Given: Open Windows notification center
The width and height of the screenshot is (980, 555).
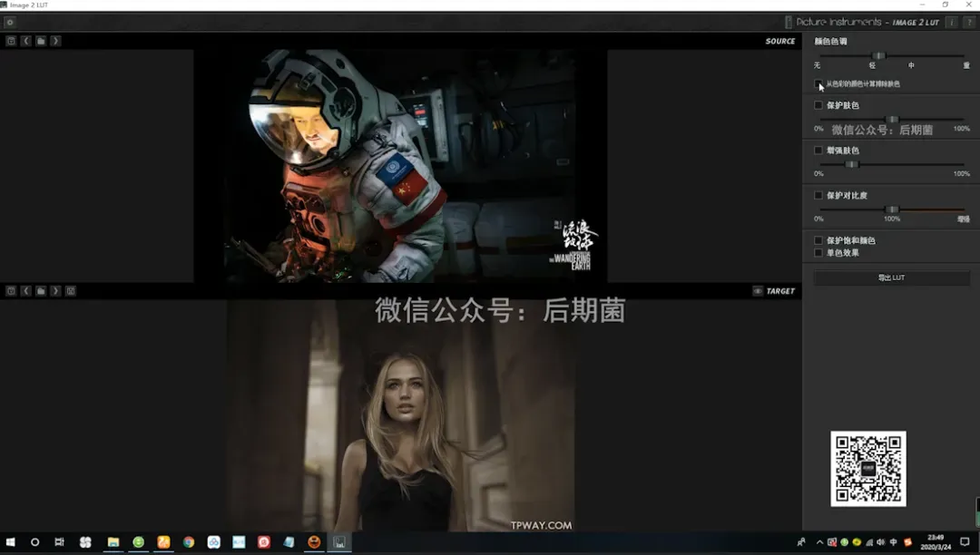Looking at the screenshot, I should click(965, 542).
